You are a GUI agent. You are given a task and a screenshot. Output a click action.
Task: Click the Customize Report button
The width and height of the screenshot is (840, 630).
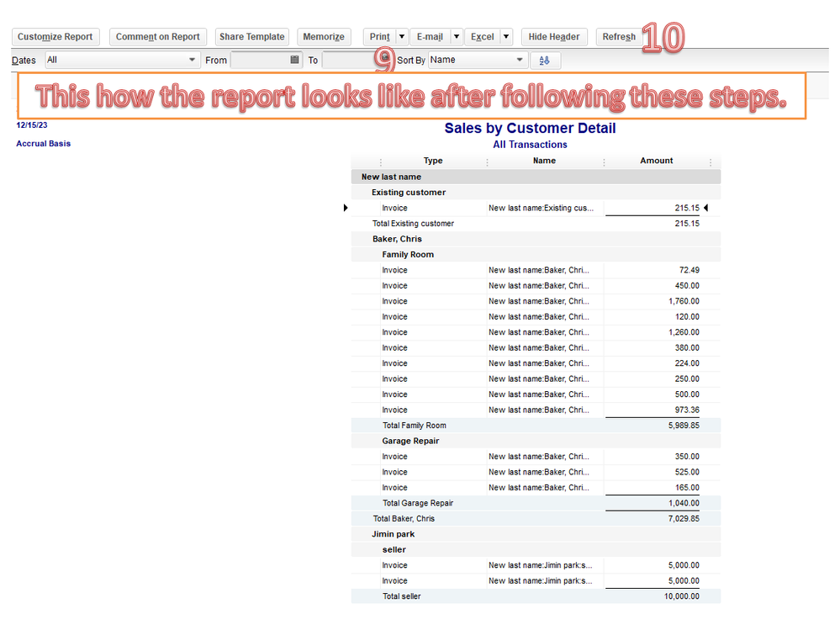[55, 37]
